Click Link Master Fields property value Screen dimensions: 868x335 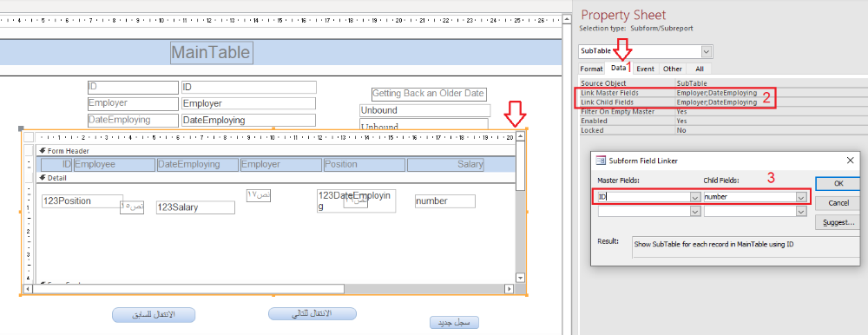tap(771, 93)
